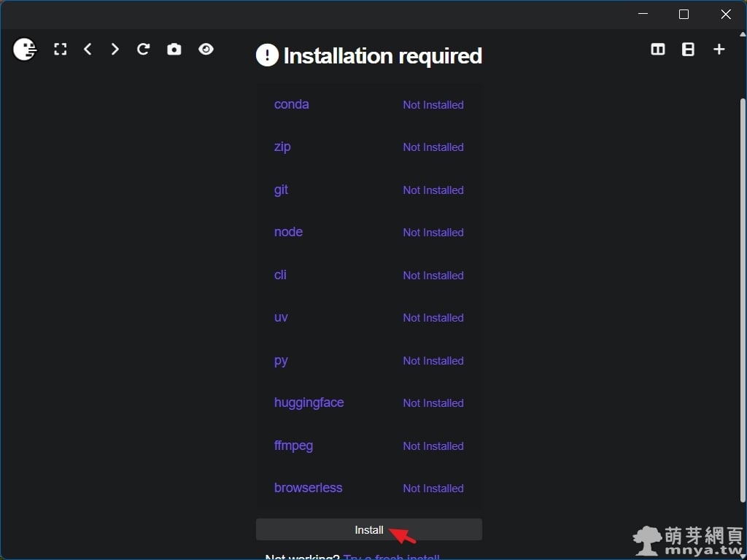Viewport: 747px width, 560px height.
Task: Click the huggingface item name
Action: click(x=309, y=402)
